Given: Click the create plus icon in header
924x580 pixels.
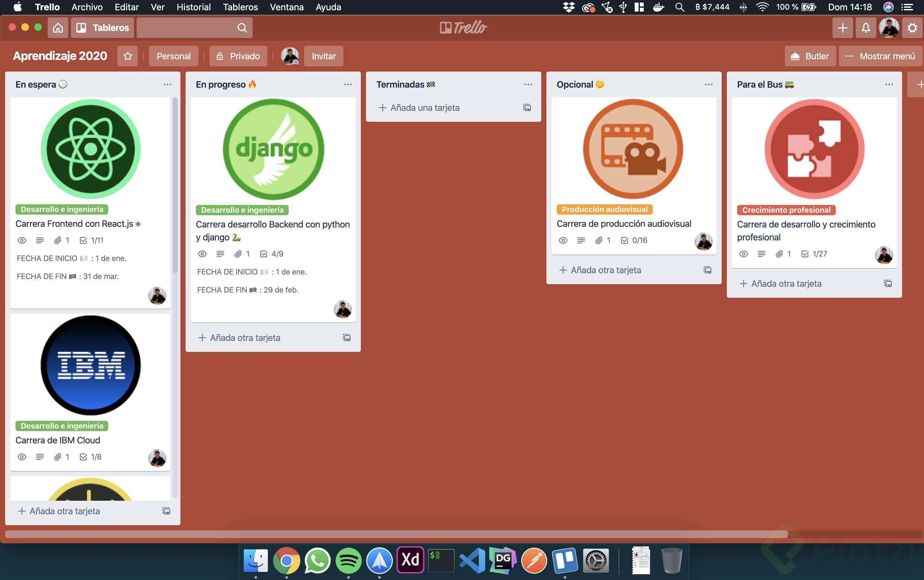Looking at the screenshot, I should click(x=842, y=28).
